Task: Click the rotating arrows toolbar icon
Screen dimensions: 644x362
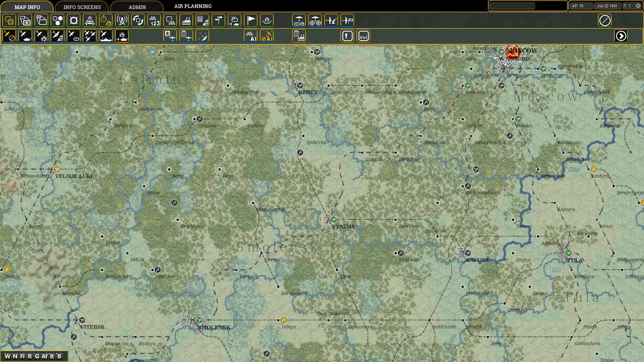Action: (x=138, y=20)
